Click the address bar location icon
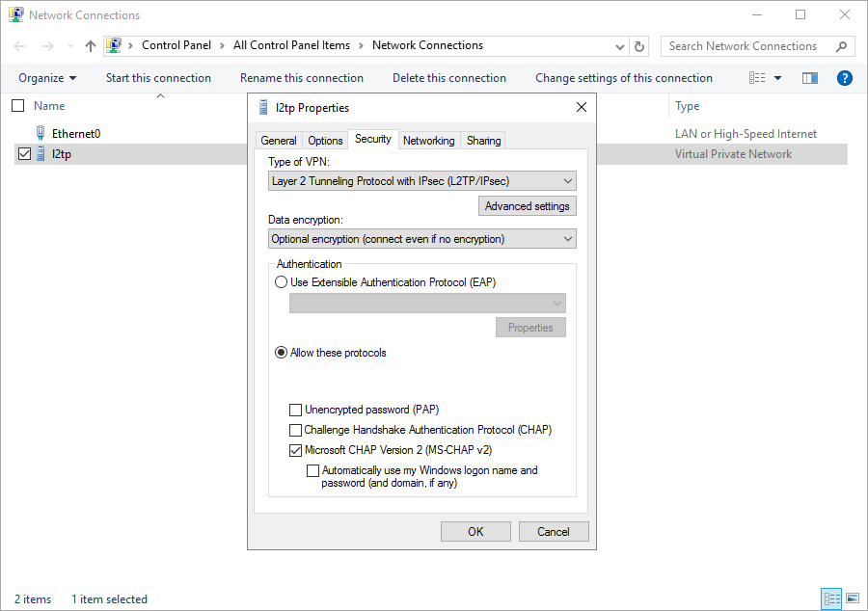Image resolution: width=868 pixels, height=611 pixels. pos(114,45)
